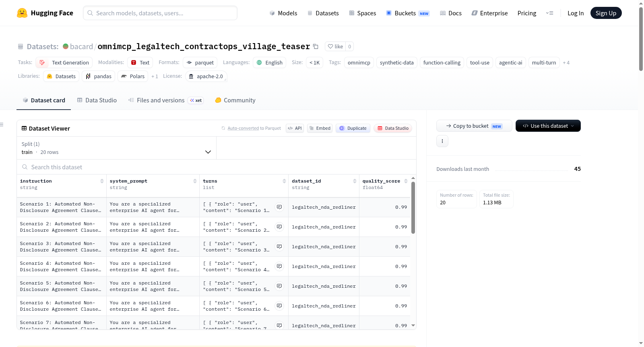Select the synthetic-data tag
This screenshot has width=644, height=347.
tap(397, 62)
